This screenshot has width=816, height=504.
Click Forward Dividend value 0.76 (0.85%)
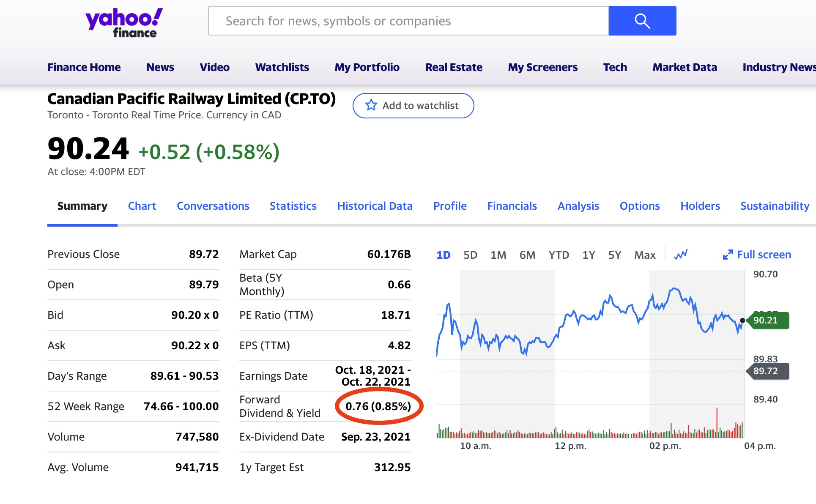tap(378, 406)
